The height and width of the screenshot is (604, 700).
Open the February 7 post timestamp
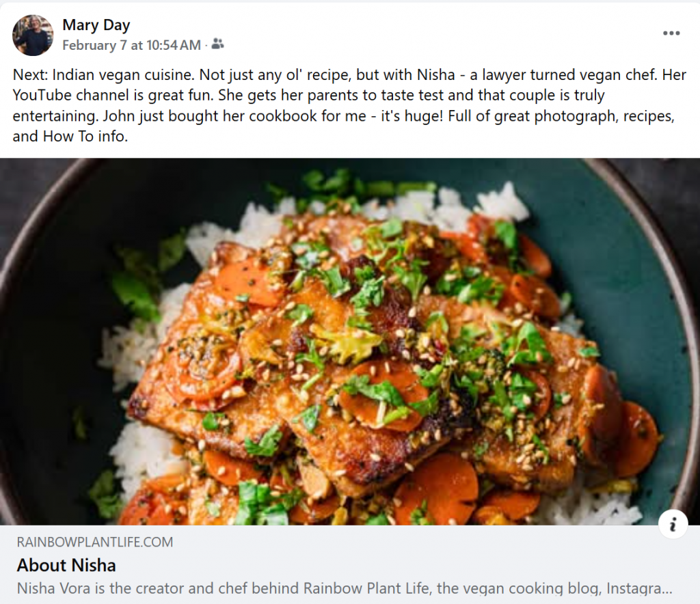click(131, 45)
